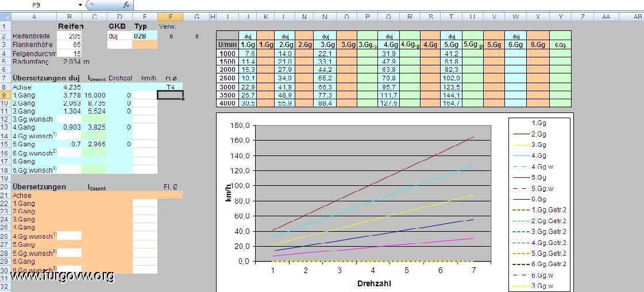Select column F header

pyautogui.click(x=169, y=17)
